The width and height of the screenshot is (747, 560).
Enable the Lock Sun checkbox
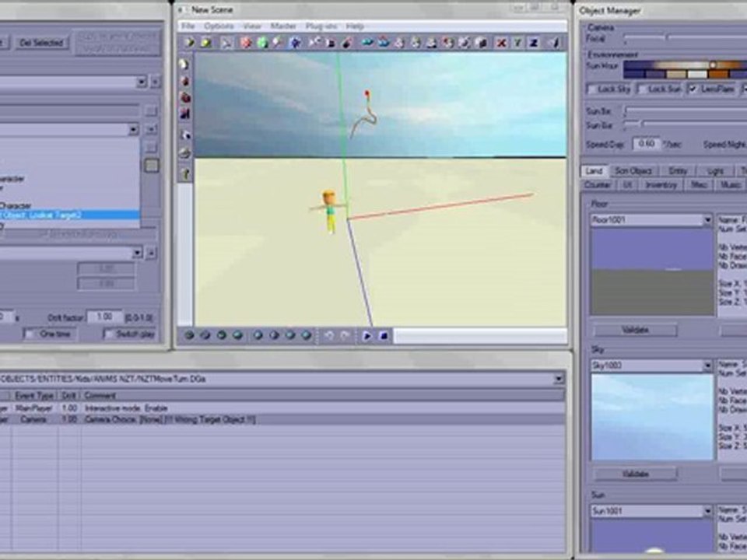[642, 89]
